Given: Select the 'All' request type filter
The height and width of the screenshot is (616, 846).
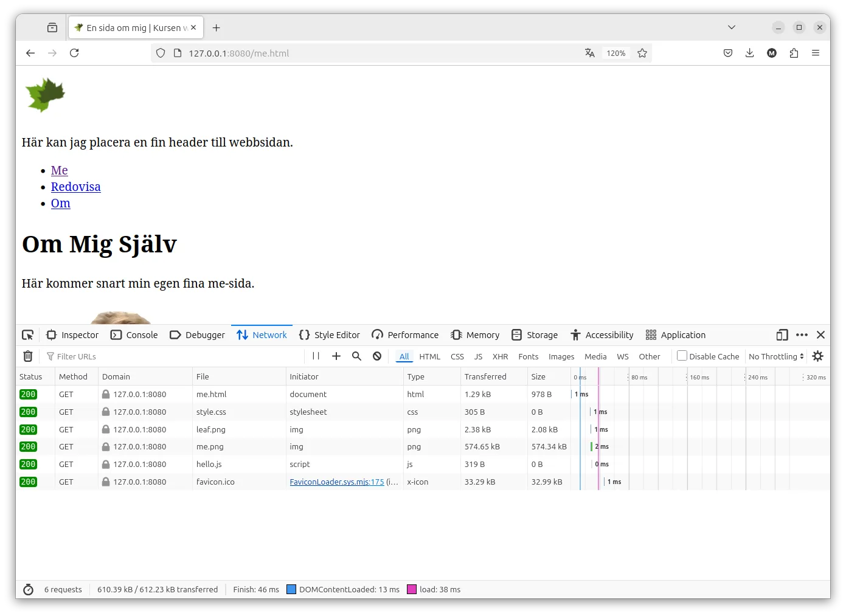Looking at the screenshot, I should click(x=404, y=356).
